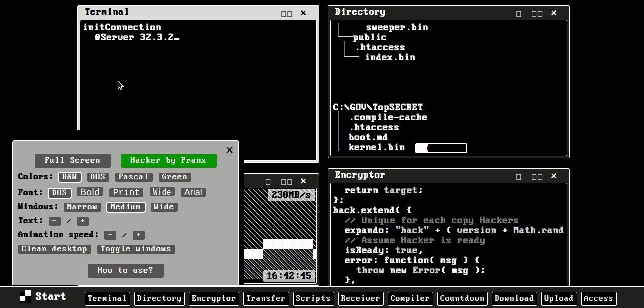Open the Compiler window
Image resolution: width=644 pixels, height=308 pixels.
(410, 299)
